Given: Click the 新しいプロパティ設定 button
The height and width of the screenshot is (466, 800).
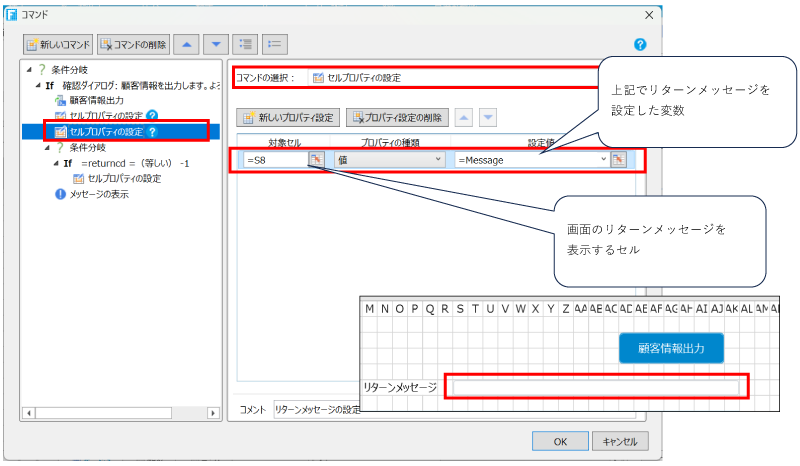Looking at the screenshot, I should [x=288, y=117].
